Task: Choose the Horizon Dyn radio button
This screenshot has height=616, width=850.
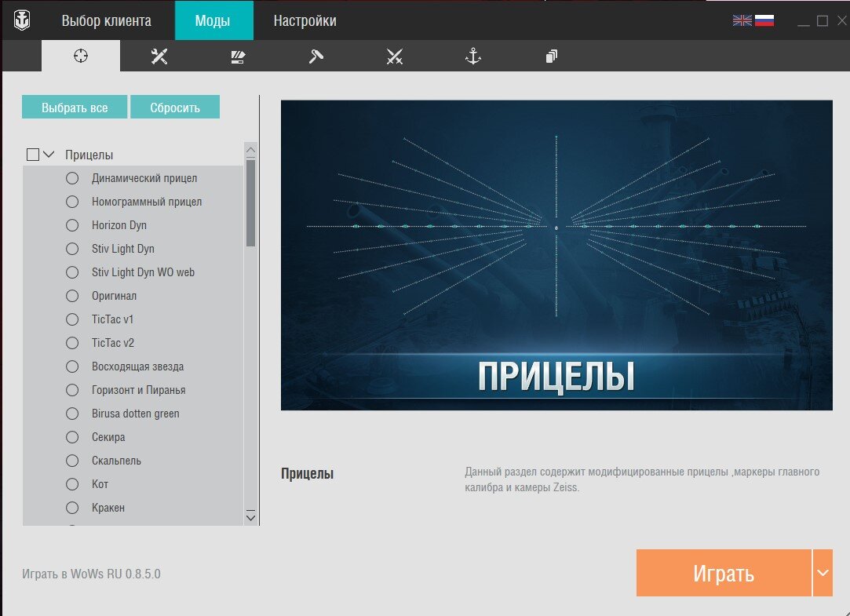Action: 72,225
